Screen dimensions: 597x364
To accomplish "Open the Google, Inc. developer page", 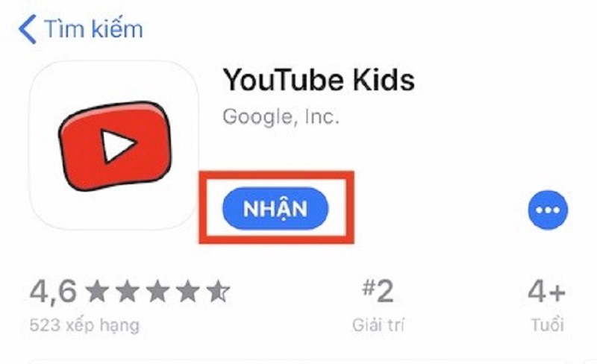I will [281, 116].
